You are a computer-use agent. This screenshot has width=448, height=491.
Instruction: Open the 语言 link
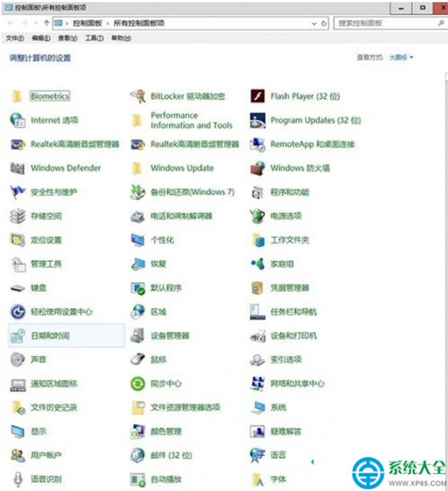coord(278,455)
